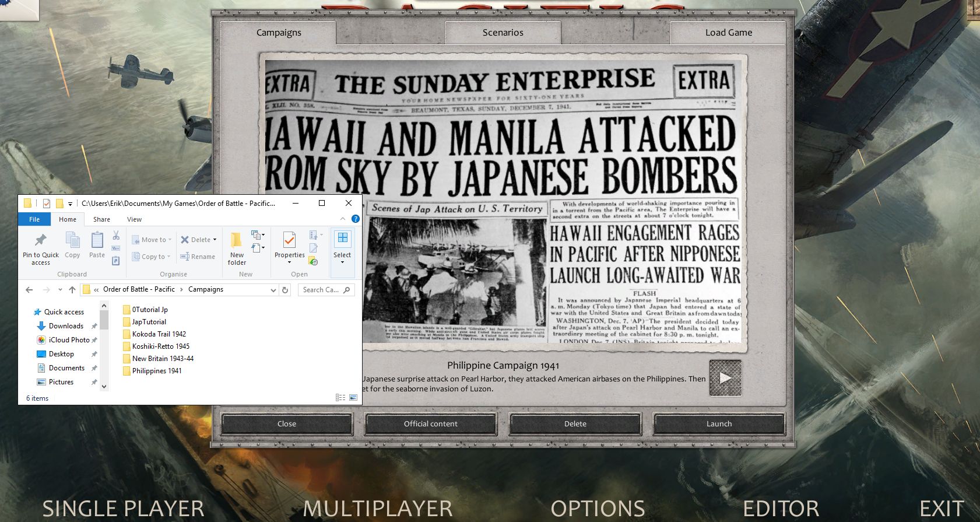Expand the address bar history dropdown
Image resolution: width=980 pixels, height=522 pixels.
pyautogui.click(x=273, y=290)
